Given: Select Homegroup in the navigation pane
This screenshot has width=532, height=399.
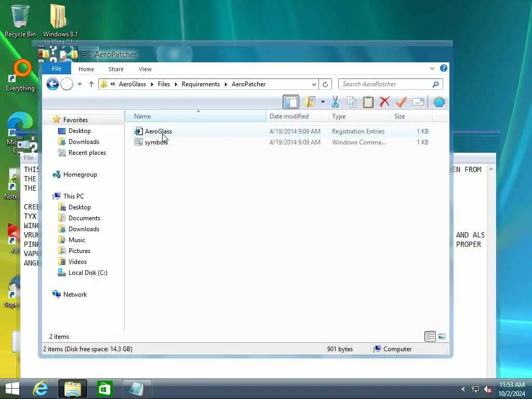Looking at the screenshot, I should [80, 175].
